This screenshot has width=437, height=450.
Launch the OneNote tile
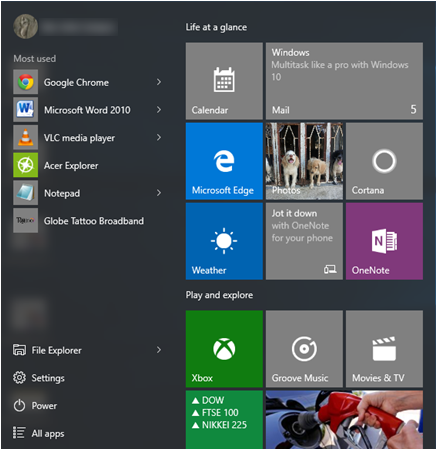point(384,241)
